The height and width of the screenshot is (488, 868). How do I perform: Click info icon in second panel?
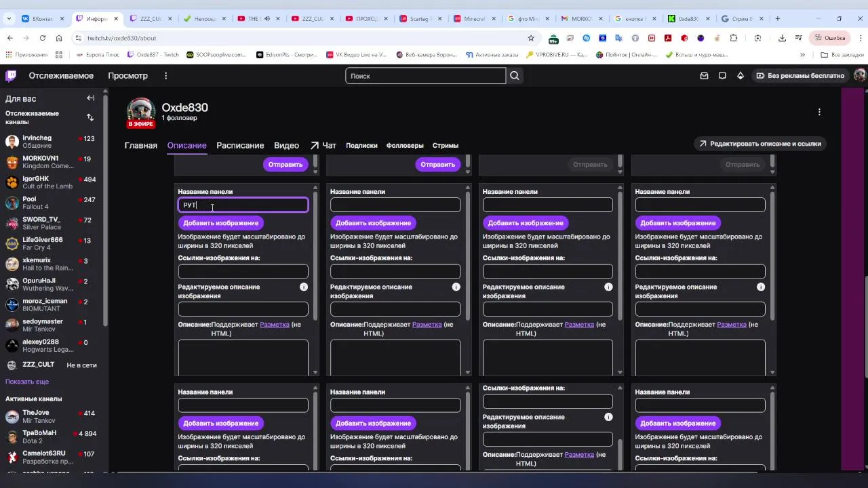point(456,287)
